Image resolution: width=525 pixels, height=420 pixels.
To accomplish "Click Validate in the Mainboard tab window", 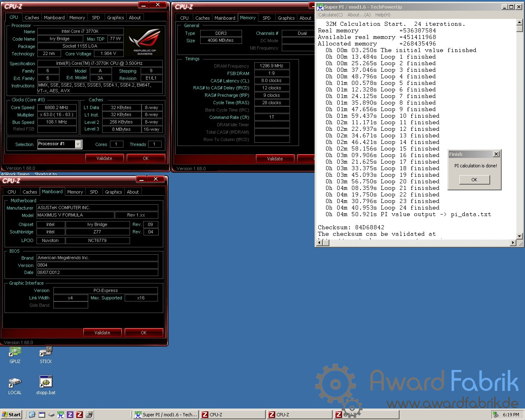I will click(x=102, y=333).
